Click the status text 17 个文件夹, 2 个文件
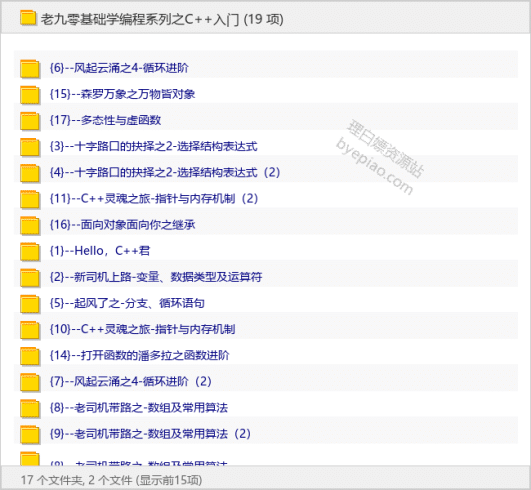531x490 pixels. pyautogui.click(x=77, y=480)
